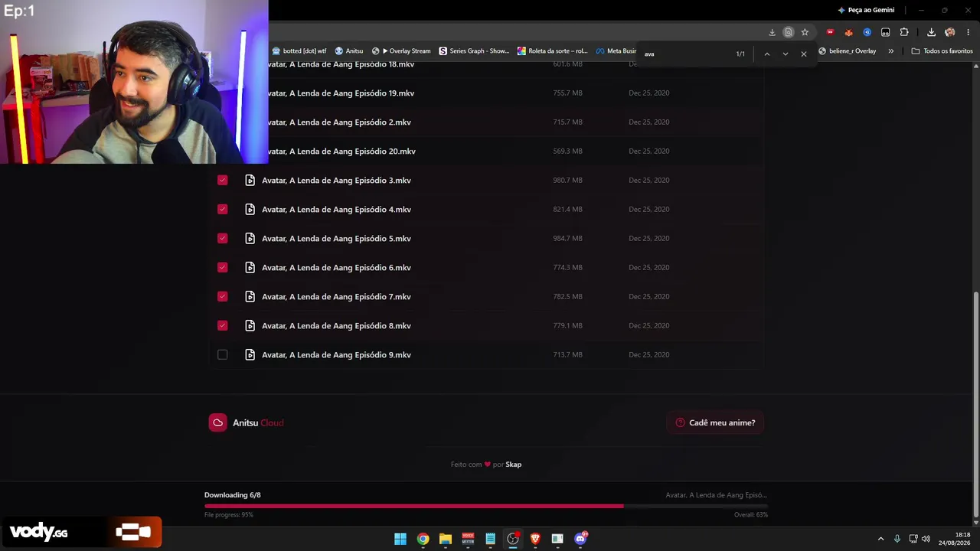Click the Anitsu Cloud brand name
Viewport: 980px width, 551px height.
click(258, 423)
